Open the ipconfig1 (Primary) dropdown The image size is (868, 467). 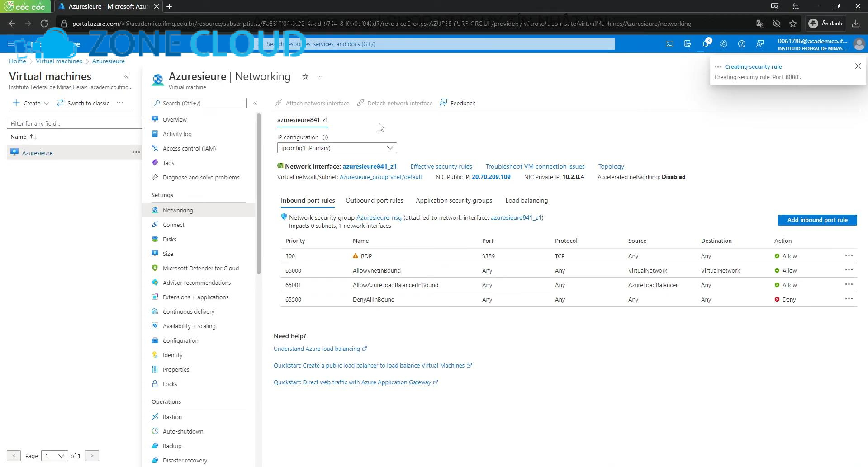(337, 148)
